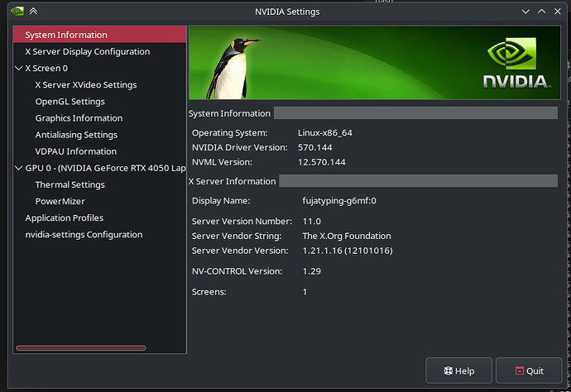Click the display name fujatyping-g6mf:0
The width and height of the screenshot is (571, 392).
pyautogui.click(x=339, y=201)
